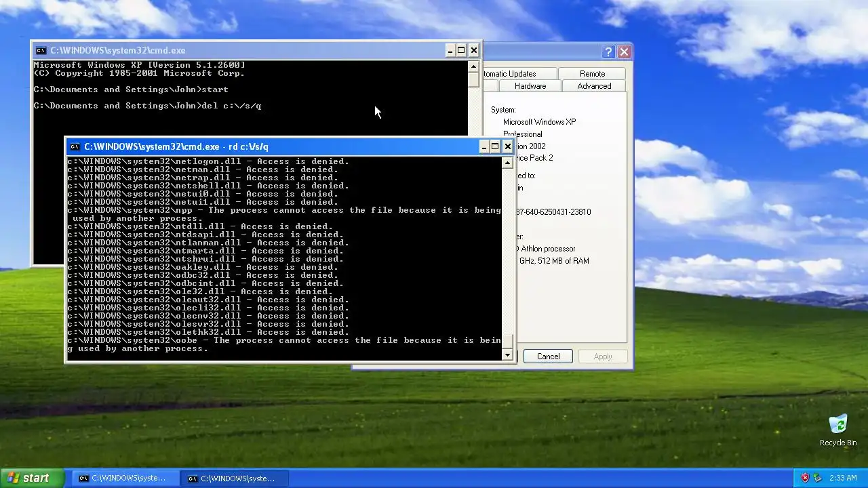Close the back cmd.exe window
This screenshot has height=488, width=868.
point(474,50)
